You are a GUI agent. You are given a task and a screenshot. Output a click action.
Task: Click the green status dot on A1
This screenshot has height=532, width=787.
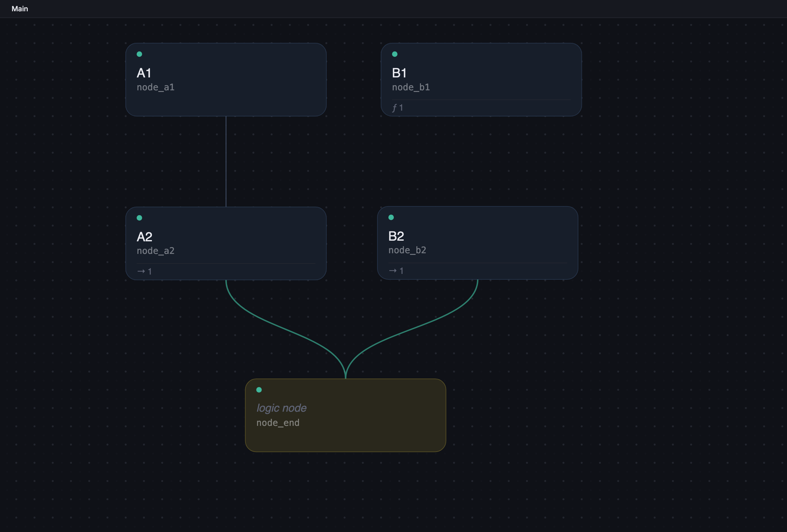[x=139, y=54]
